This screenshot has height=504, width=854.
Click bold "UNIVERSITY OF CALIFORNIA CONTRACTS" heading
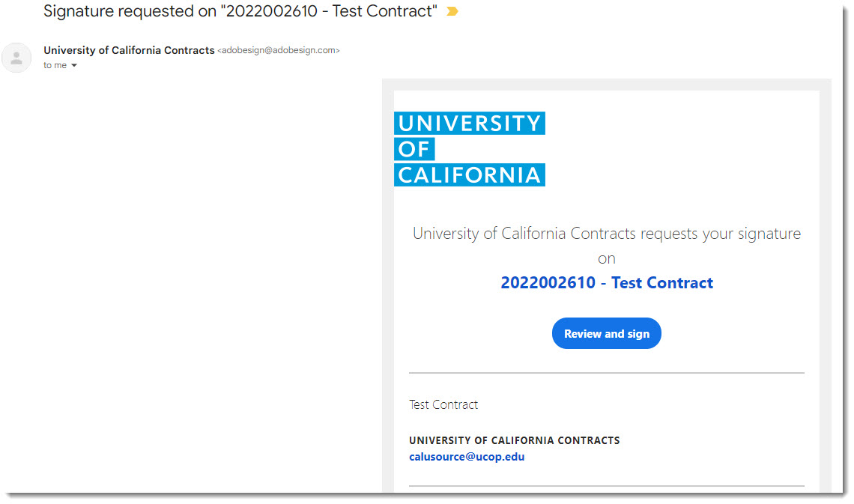515,440
